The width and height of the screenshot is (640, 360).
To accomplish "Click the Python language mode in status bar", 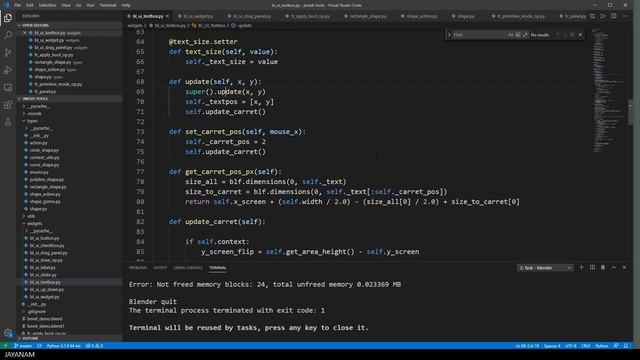I will tap(601, 346).
